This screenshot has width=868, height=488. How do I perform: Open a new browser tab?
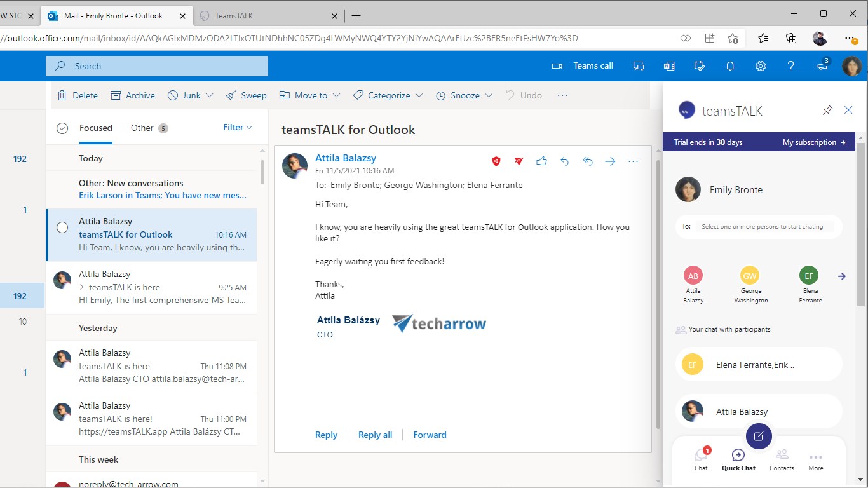pyautogui.click(x=356, y=15)
